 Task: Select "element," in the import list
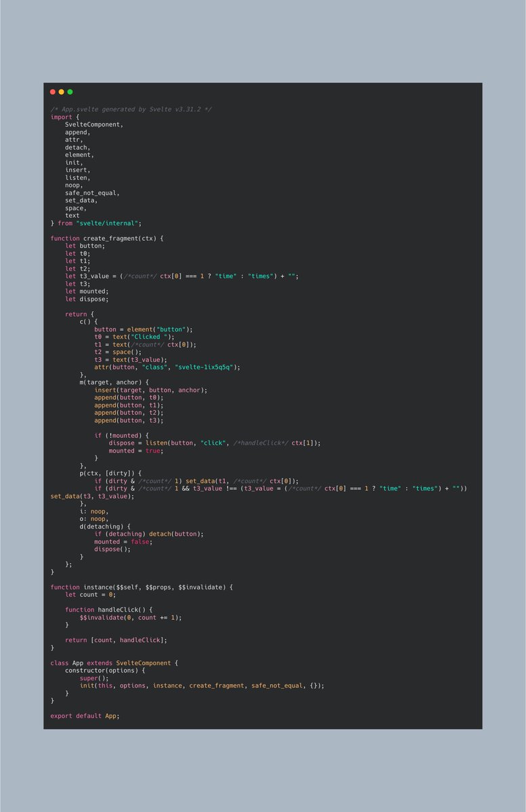pos(80,155)
